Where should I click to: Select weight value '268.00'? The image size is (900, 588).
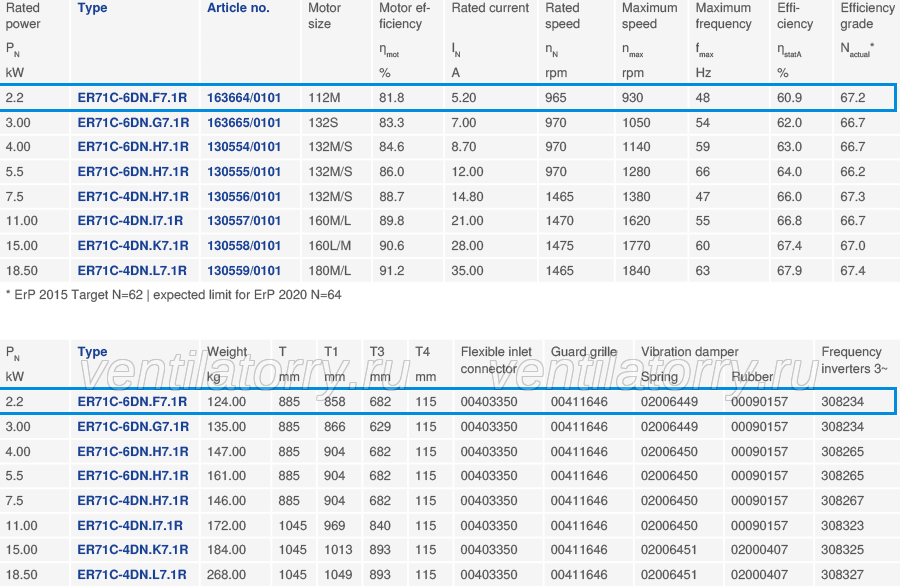click(226, 575)
